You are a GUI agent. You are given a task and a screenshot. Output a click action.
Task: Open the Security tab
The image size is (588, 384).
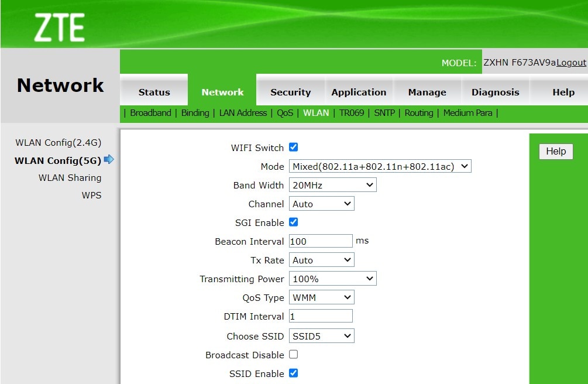(x=291, y=90)
